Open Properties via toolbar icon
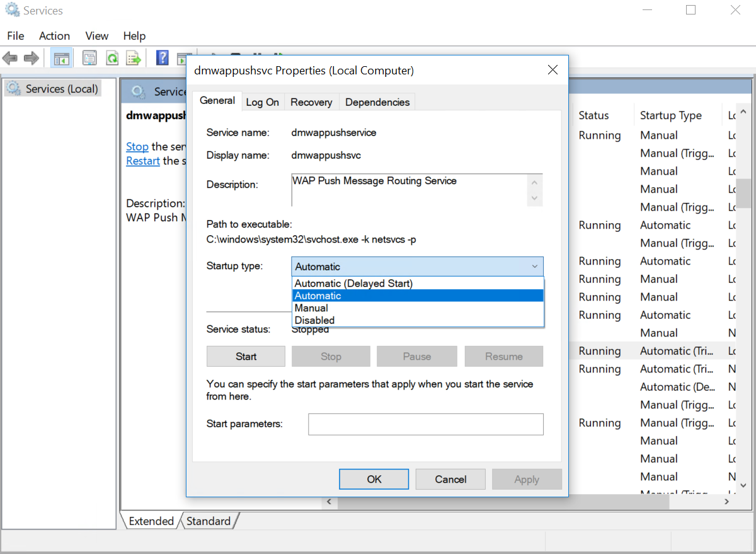 tap(89, 59)
